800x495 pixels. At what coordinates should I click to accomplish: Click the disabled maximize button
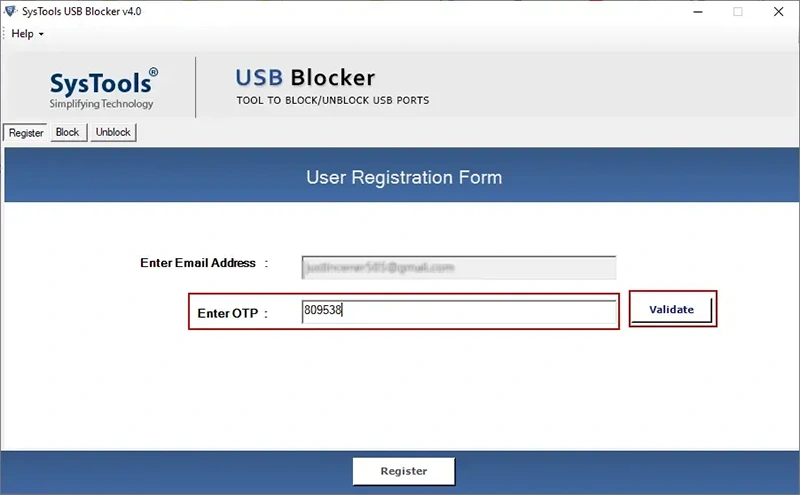coord(738,12)
